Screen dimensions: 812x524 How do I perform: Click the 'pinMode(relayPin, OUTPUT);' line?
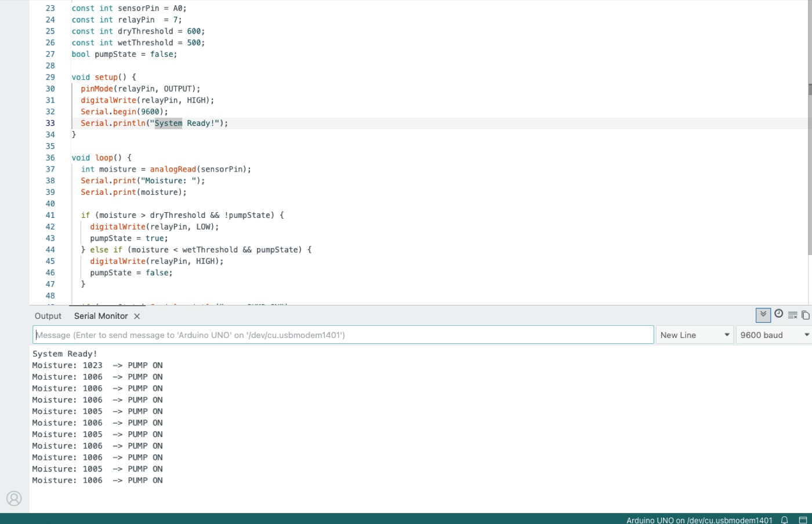(140, 89)
